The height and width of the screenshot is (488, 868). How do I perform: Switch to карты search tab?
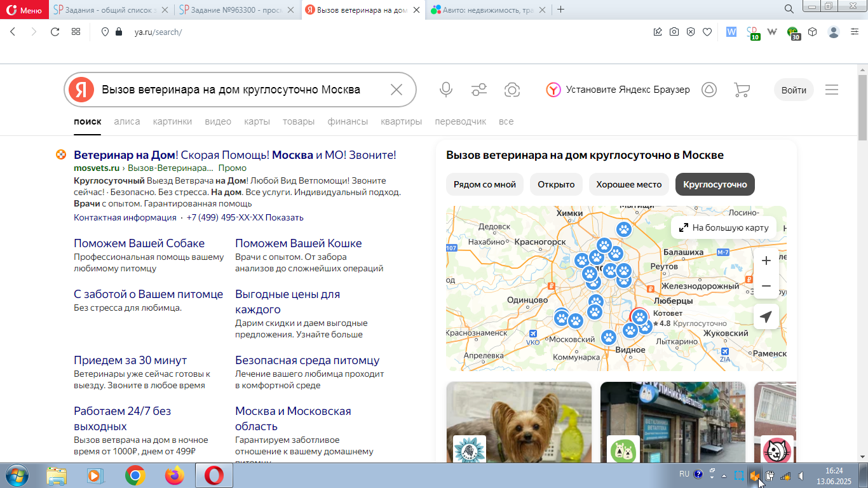click(x=257, y=121)
